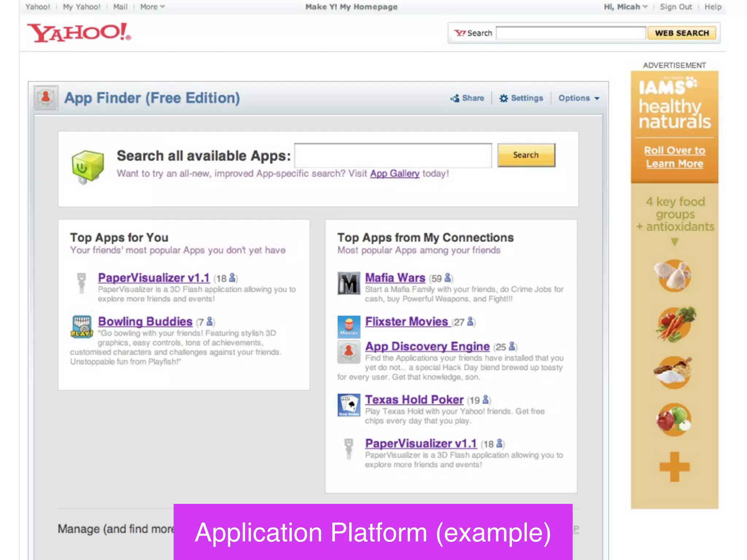Viewport: 747px width, 560px height.
Task: Expand the Hi, Micah account menu
Action: (626, 7)
